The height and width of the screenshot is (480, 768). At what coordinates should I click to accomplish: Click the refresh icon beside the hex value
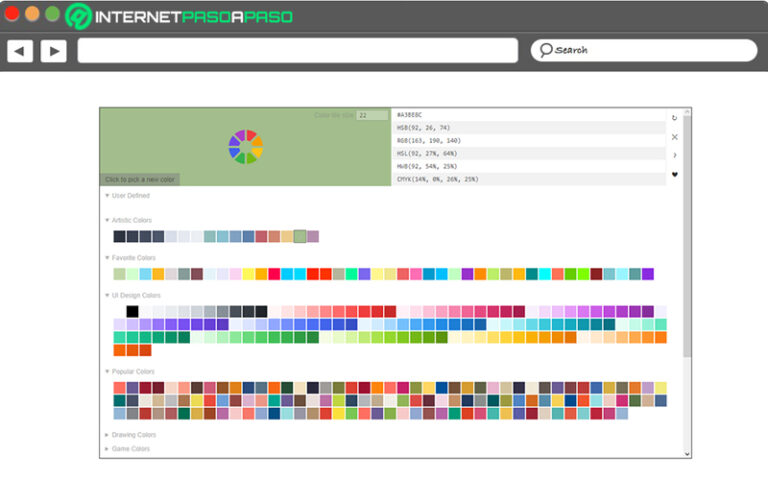click(x=674, y=117)
